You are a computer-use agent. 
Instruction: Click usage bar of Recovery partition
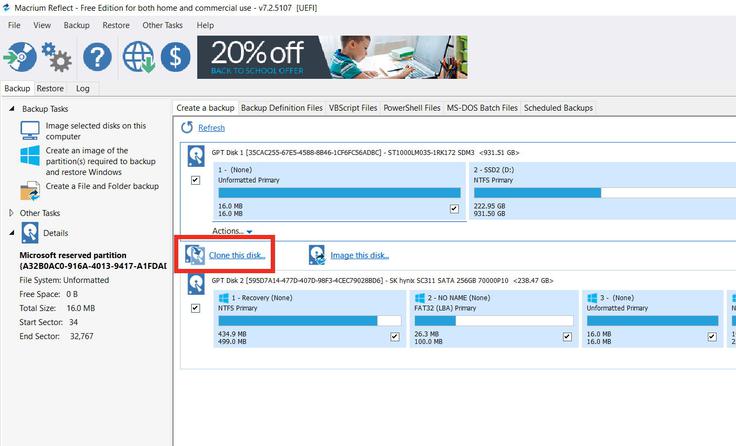coord(310,321)
